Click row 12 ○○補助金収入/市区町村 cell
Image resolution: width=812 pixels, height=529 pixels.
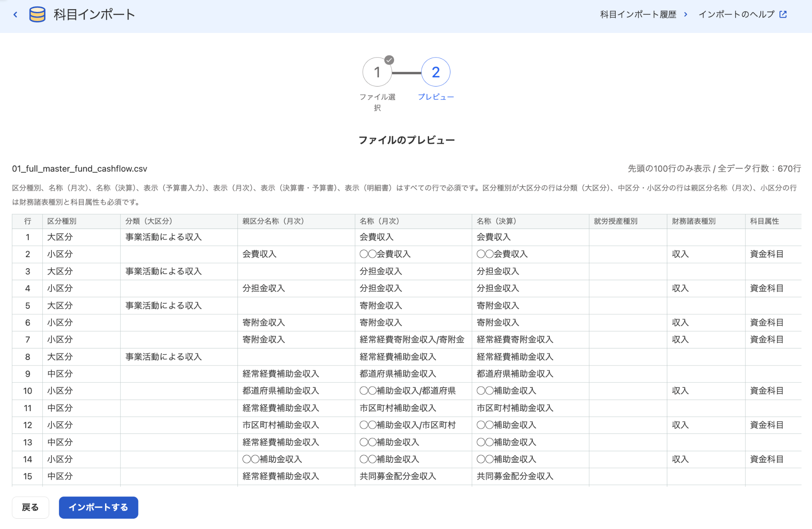[413, 425]
